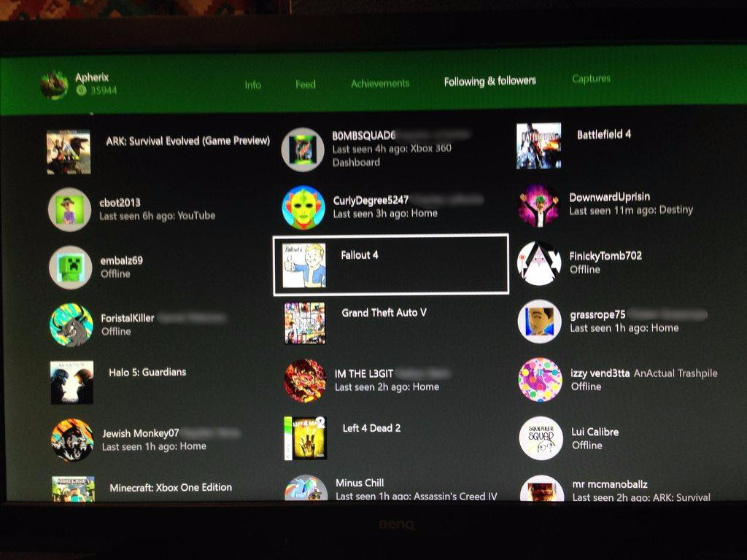Select the Fallout 4 Vault Boy cover
Viewport: 747px width, 560px height.
(x=304, y=265)
